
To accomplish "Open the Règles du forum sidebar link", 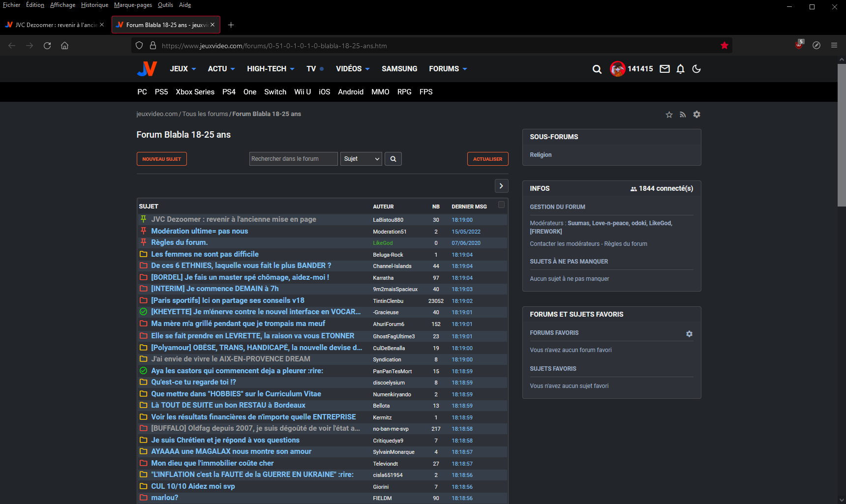I will click(x=626, y=244).
